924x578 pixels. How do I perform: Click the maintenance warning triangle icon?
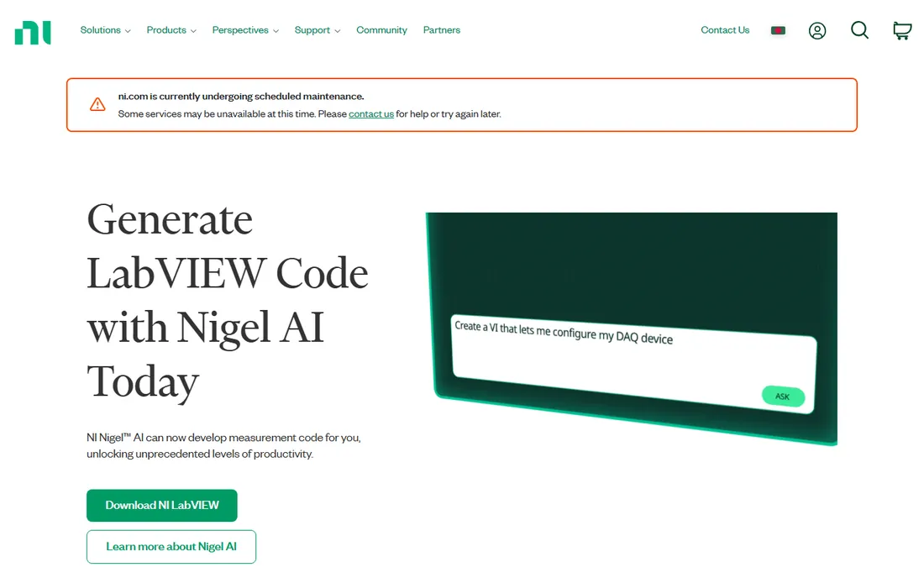coord(97,105)
